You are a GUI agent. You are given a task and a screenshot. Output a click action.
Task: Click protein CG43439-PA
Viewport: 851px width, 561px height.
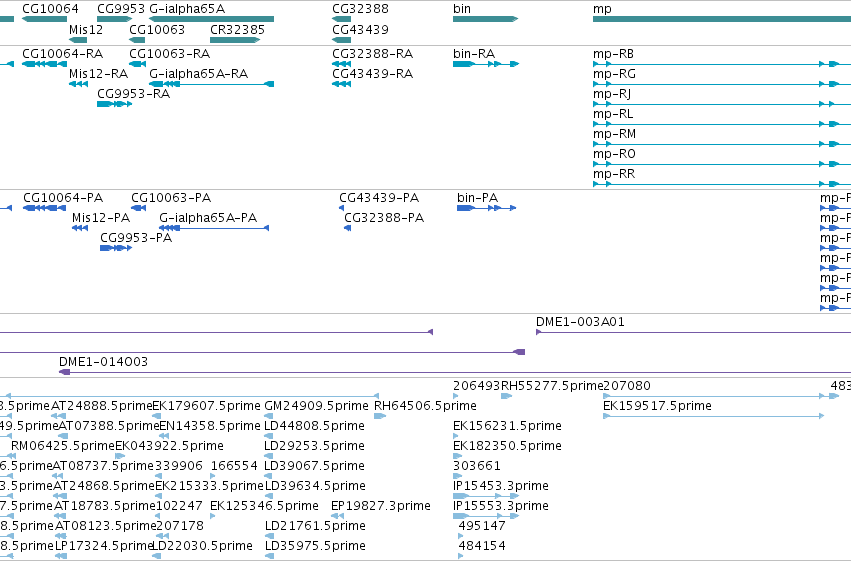pos(379,197)
